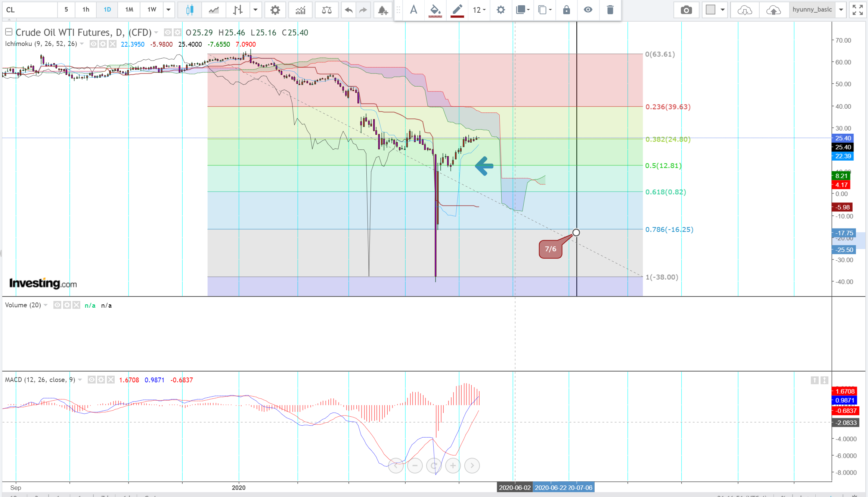Image resolution: width=868 pixels, height=497 pixels.
Task: Switch to the 1h timeframe
Action: point(86,10)
